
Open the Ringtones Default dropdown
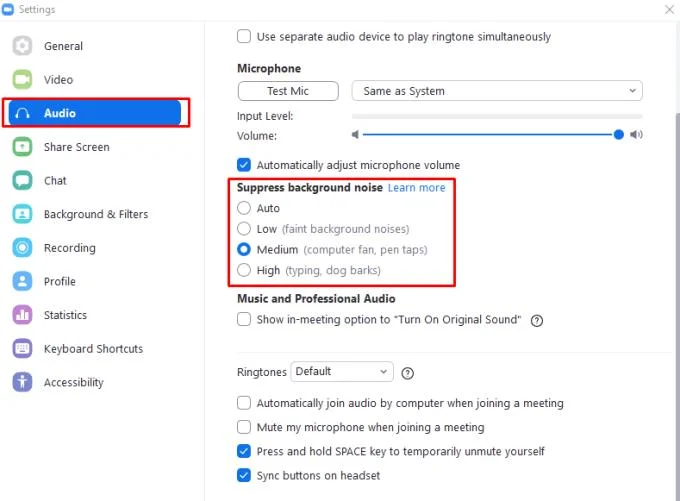point(342,372)
